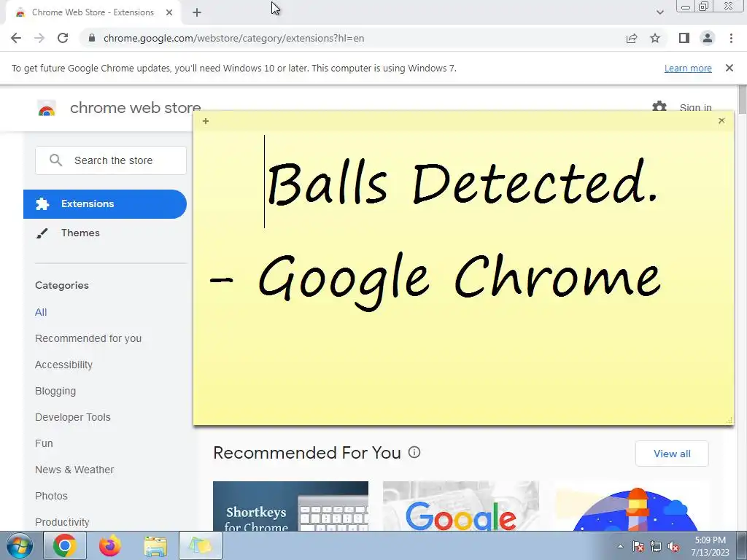747x560 pixels.
Task: Open the Windows Start menu
Action: tap(19, 545)
